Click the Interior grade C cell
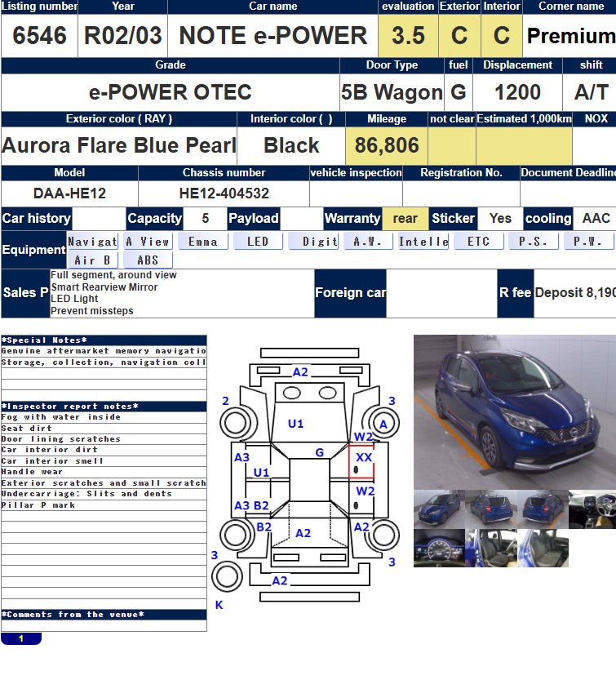 coord(502,36)
